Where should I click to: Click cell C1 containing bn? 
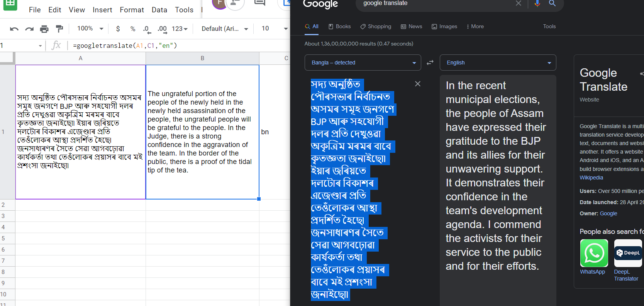coord(275,132)
